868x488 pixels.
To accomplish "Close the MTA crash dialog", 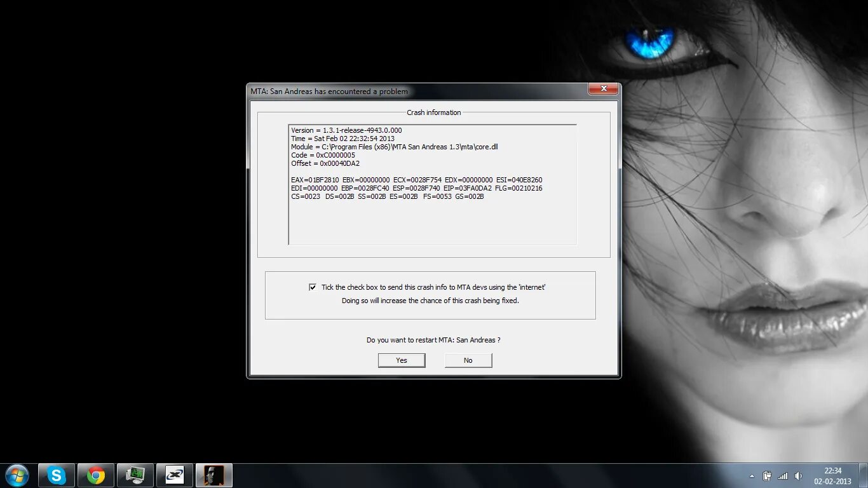I will pos(603,89).
